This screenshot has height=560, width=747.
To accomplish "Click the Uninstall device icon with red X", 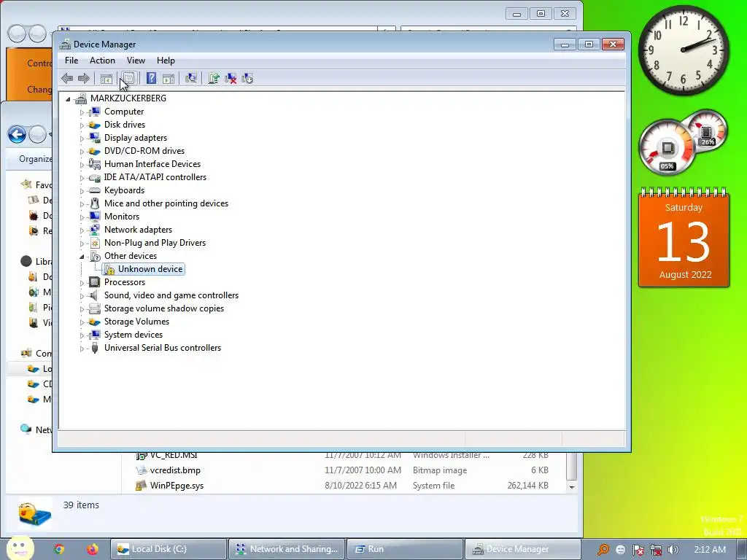I will [x=231, y=79].
